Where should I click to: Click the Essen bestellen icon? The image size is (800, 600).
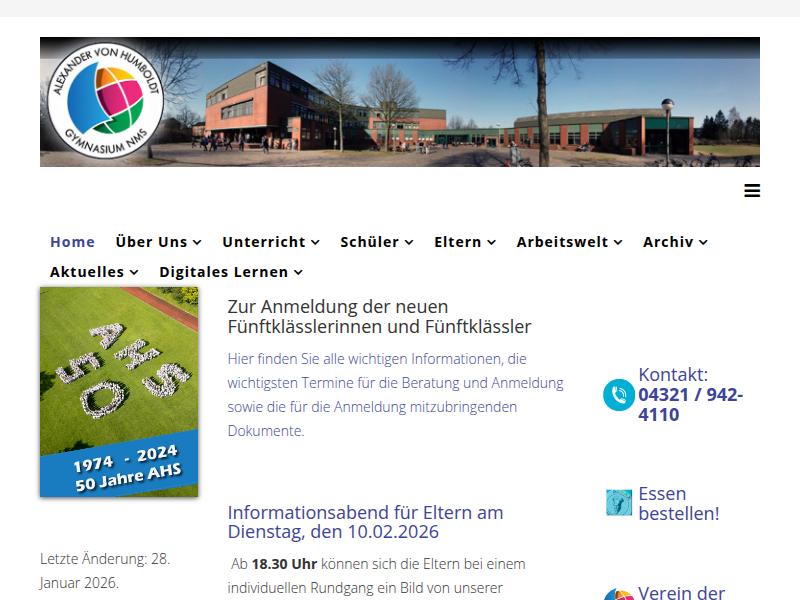tap(619, 503)
